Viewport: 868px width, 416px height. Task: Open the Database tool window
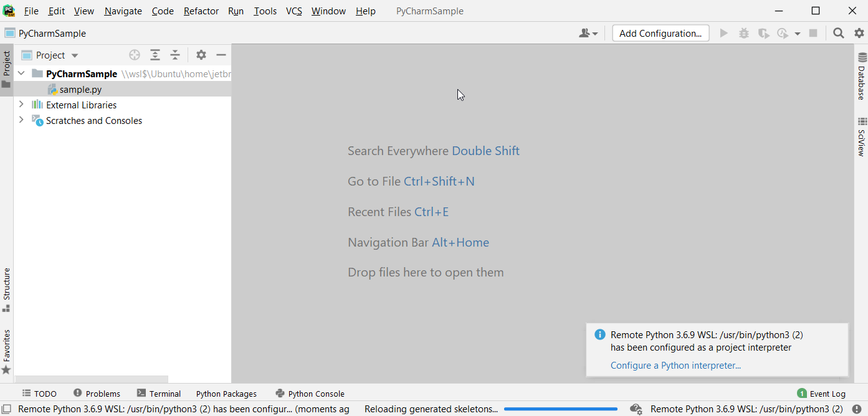[x=862, y=77]
